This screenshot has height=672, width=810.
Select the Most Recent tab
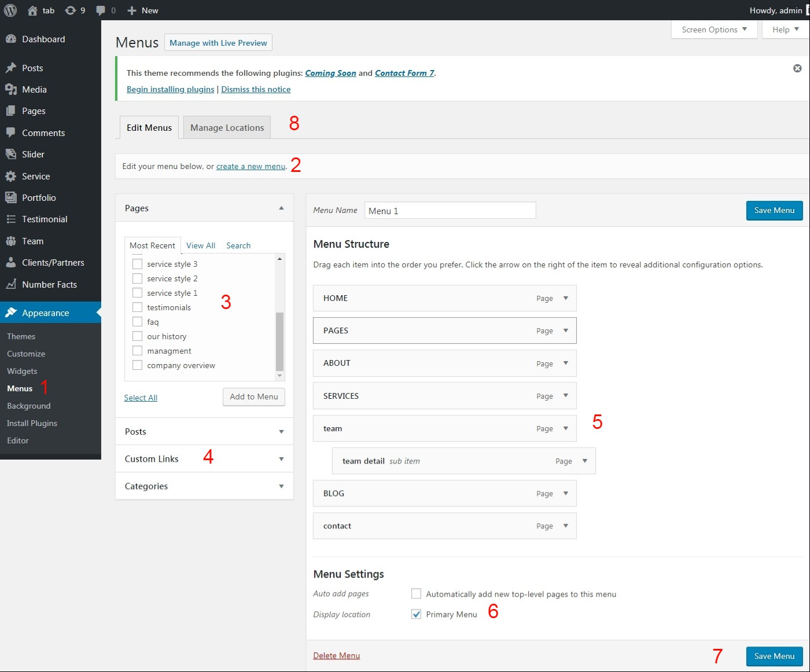(152, 245)
